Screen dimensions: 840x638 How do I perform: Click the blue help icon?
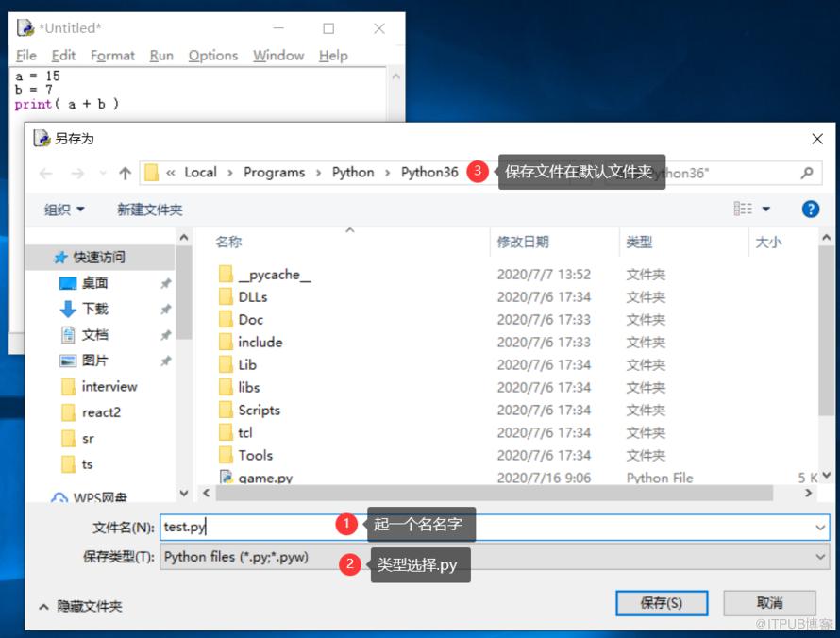point(811,209)
